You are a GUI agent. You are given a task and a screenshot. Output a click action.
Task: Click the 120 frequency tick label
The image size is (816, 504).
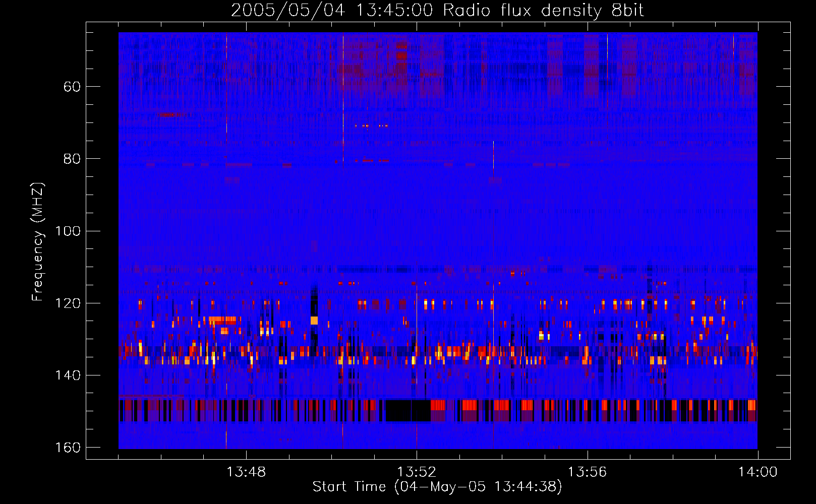click(x=68, y=303)
